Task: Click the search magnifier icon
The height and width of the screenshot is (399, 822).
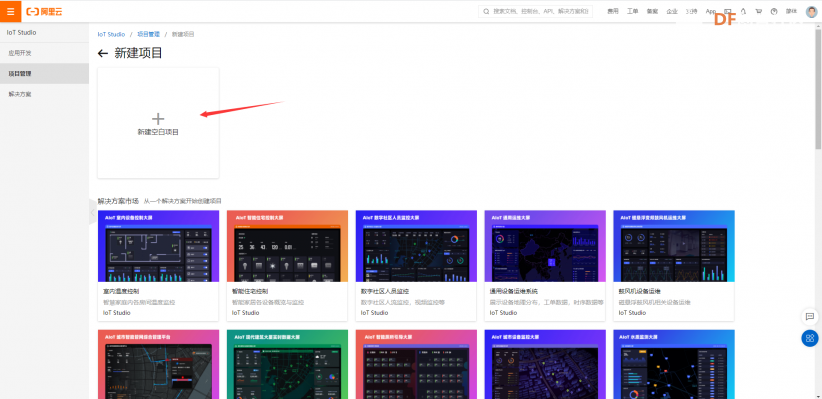Action: click(486, 12)
